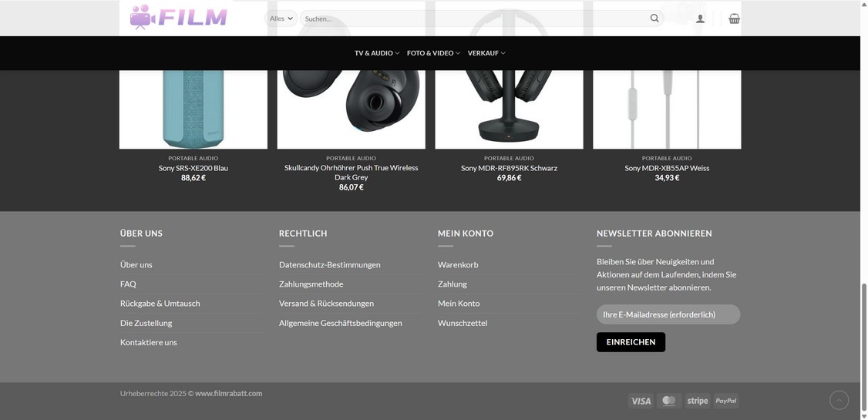Viewport: 868px width, 420px height.
Task: Open Die Zustellung link
Action: click(x=146, y=323)
